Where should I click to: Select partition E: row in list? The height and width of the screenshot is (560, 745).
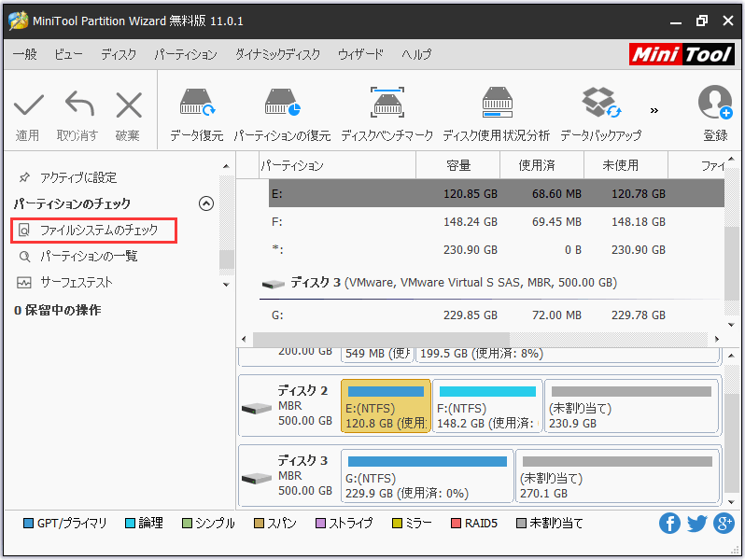click(x=497, y=194)
